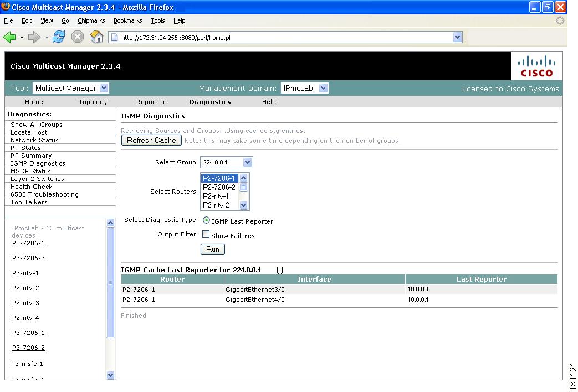
Task: Switch to the Diagnostics tab
Action: click(210, 102)
